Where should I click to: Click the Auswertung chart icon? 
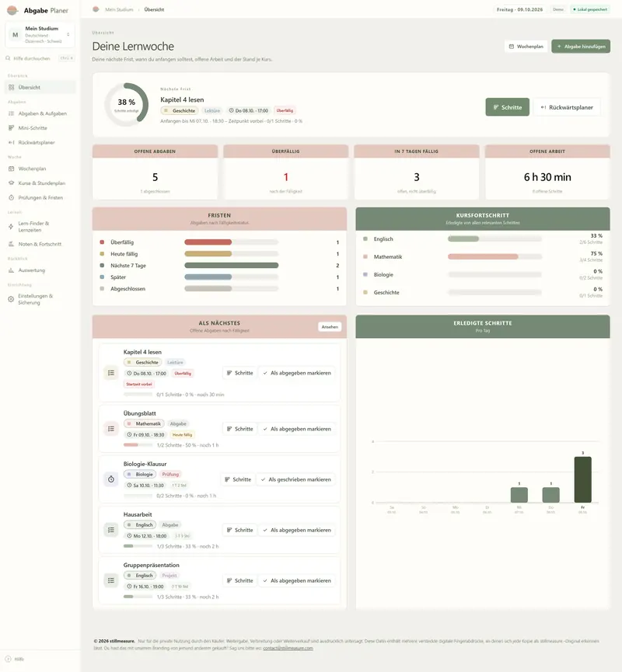click(11, 270)
